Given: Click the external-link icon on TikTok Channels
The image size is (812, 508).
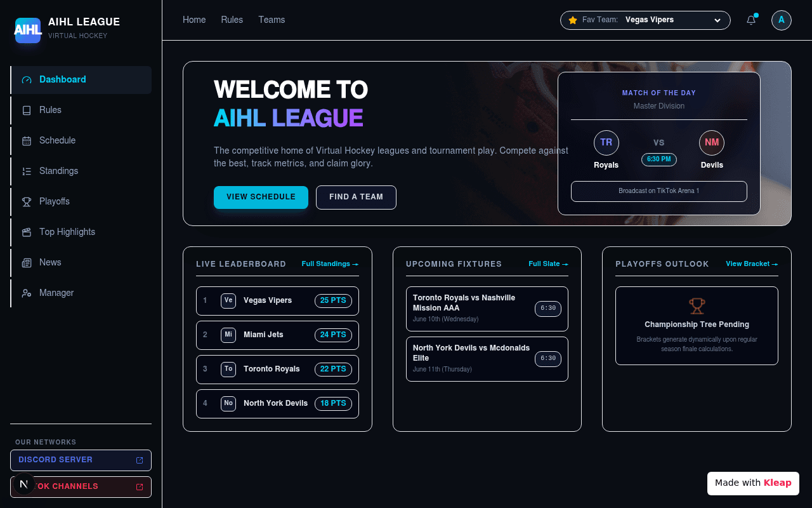Looking at the screenshot, I should [x=140, y=487].
